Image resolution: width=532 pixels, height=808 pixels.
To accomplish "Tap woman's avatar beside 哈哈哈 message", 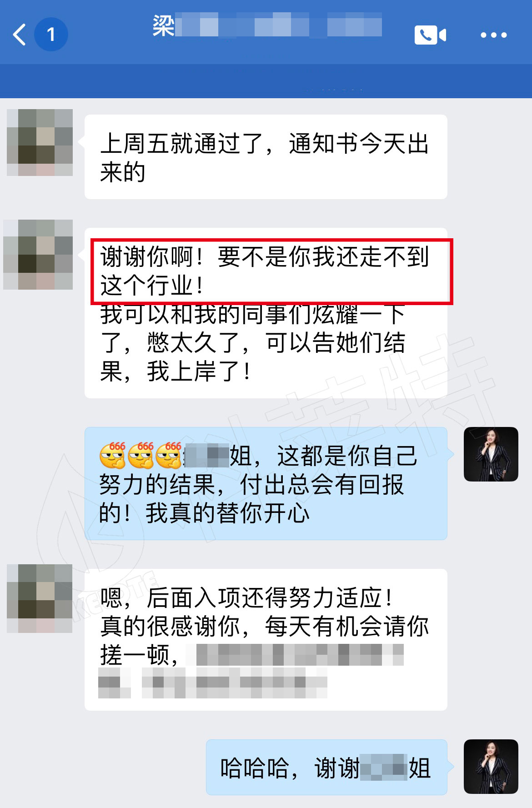I will tap(491, 767).
